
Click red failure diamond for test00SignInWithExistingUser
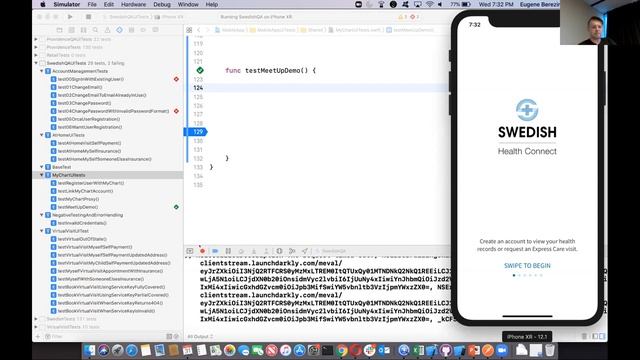tap(176, 79)
